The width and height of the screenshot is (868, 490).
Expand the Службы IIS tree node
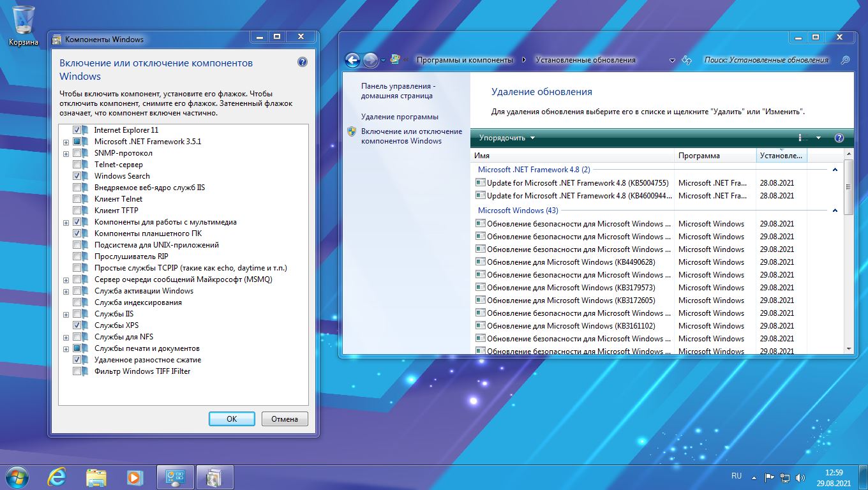[66, 314]
